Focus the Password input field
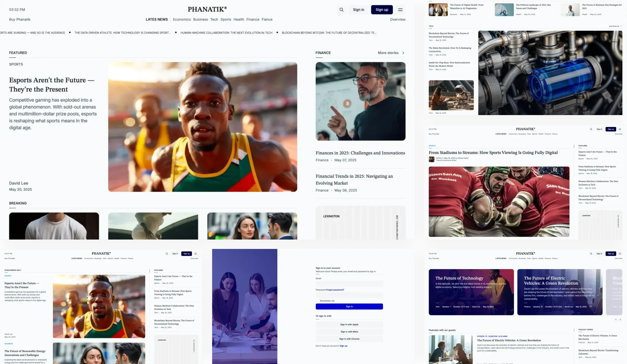 (349, 295)
